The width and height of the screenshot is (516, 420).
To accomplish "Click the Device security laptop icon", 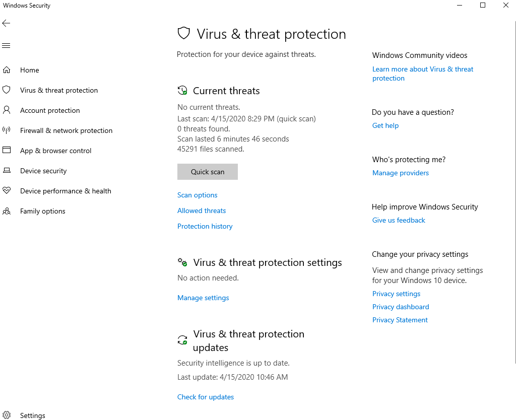I will pos(7,171).
